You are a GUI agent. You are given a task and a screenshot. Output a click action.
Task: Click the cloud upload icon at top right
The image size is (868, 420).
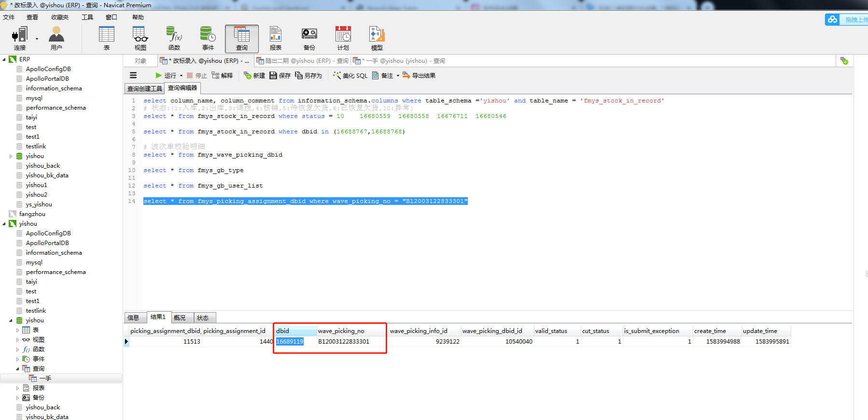(x=832, y=19)
